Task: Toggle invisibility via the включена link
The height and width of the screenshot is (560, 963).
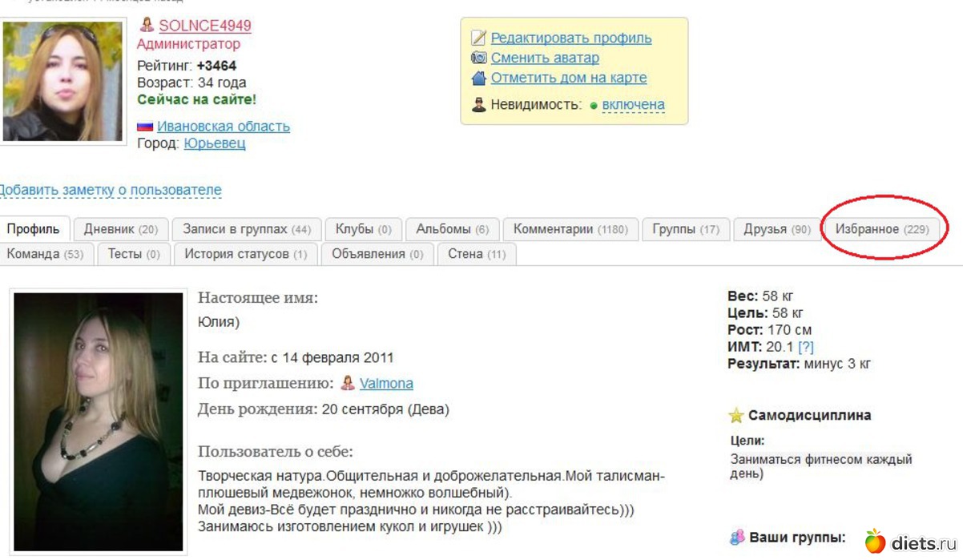Action: point(633,104)
